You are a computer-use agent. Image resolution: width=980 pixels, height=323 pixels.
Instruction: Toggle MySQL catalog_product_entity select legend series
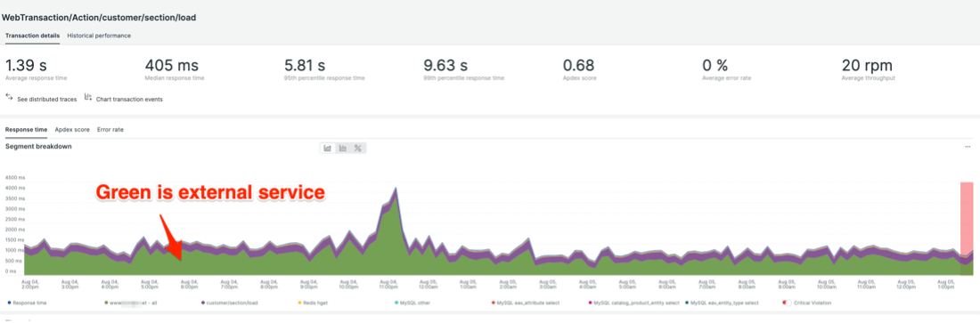633,303
